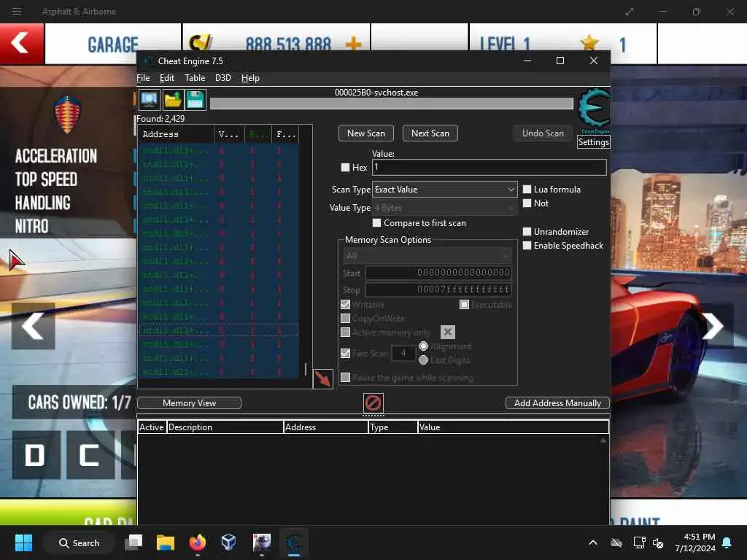Toggle the Fast Scan checkbox
The width and height of the screenshot is (747, 560).
(x=345, y=353)
